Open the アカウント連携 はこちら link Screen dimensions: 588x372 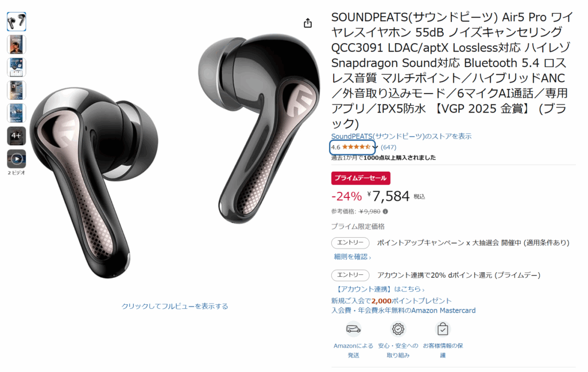pyautogui.click(x=380, y=289)
